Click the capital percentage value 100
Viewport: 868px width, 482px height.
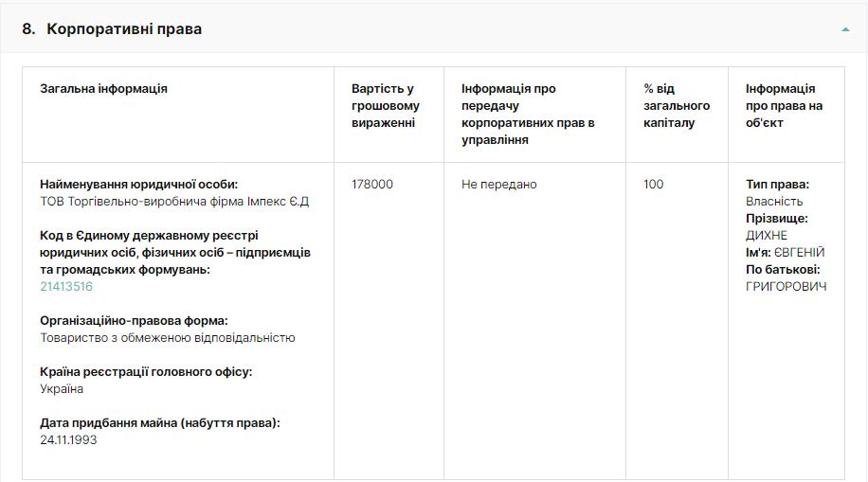[x=654, y=185]
